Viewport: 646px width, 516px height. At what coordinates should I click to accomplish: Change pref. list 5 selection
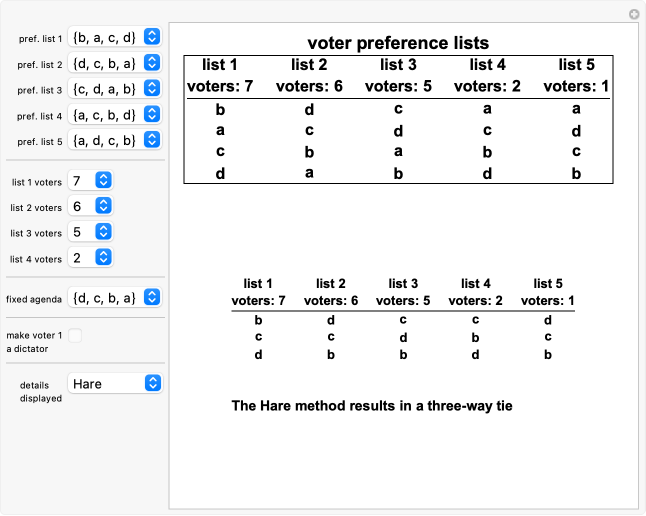(114, 141)
